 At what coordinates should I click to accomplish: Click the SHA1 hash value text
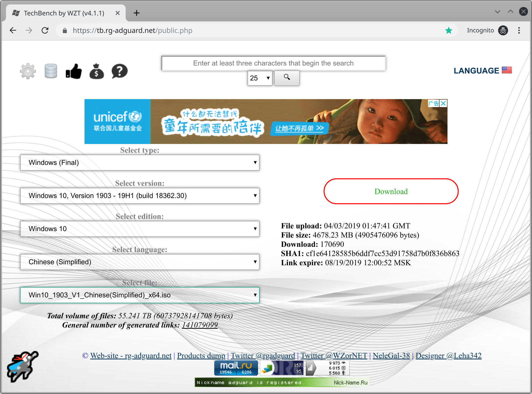(383, 253)
